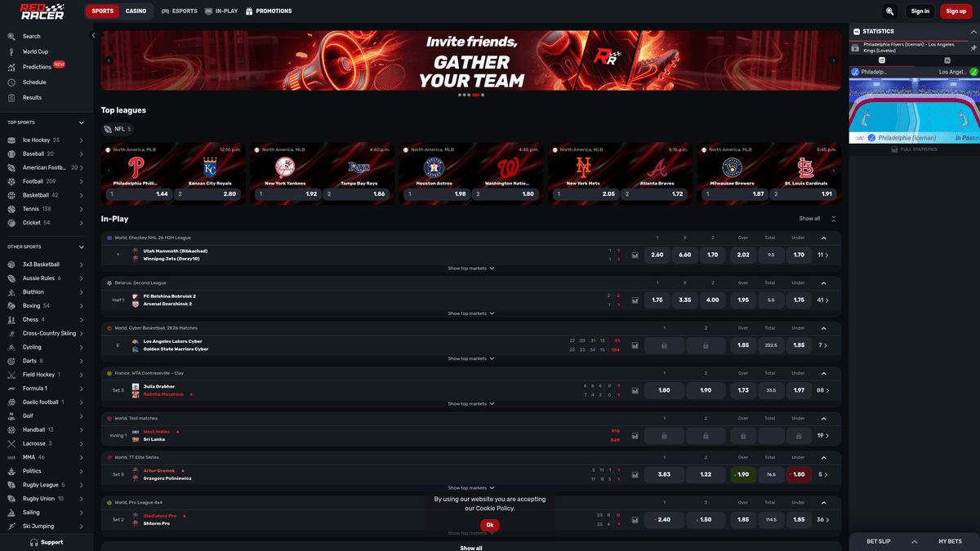Click the video stream icon in Statistics panel
This screenshot has height=551, width=980.
click(x=855, y=48)
